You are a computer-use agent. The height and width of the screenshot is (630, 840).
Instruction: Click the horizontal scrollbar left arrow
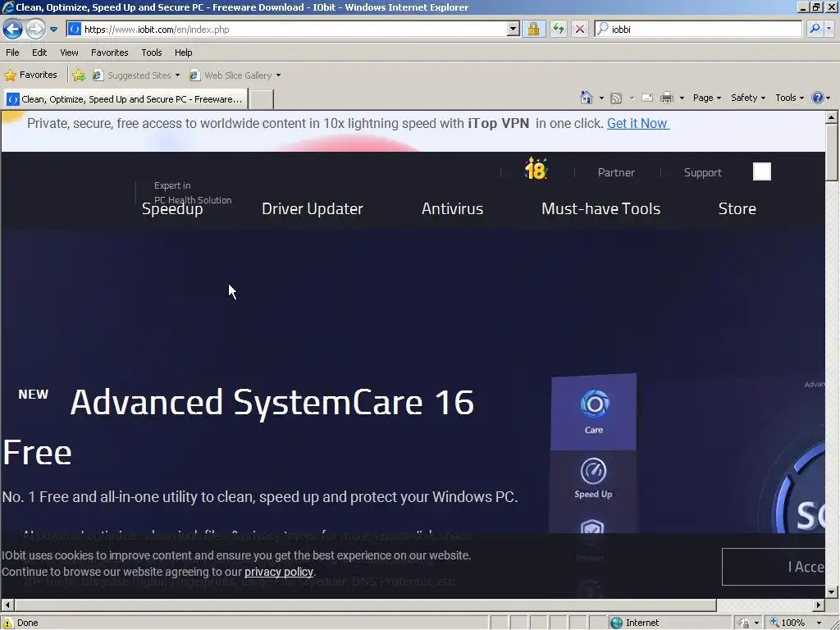pyautogui.click(x=7, y=605)
